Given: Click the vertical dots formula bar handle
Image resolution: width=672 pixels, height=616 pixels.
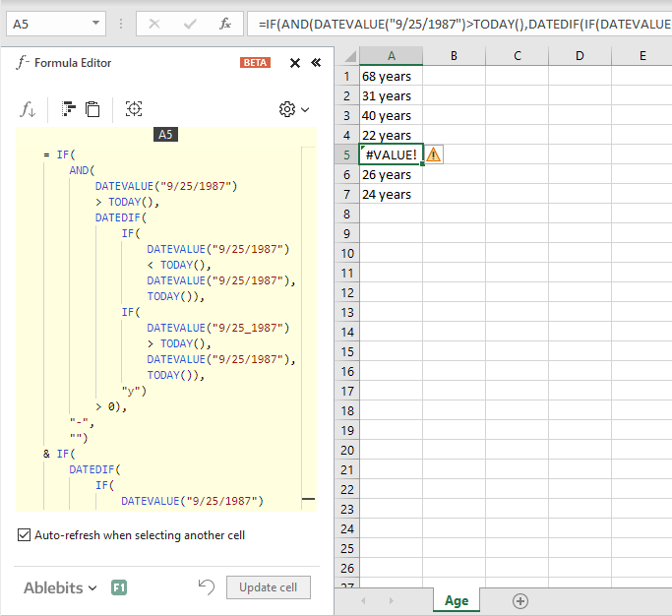Looking at the screenshot, I should pyautogui.click(x=121, y=24).
